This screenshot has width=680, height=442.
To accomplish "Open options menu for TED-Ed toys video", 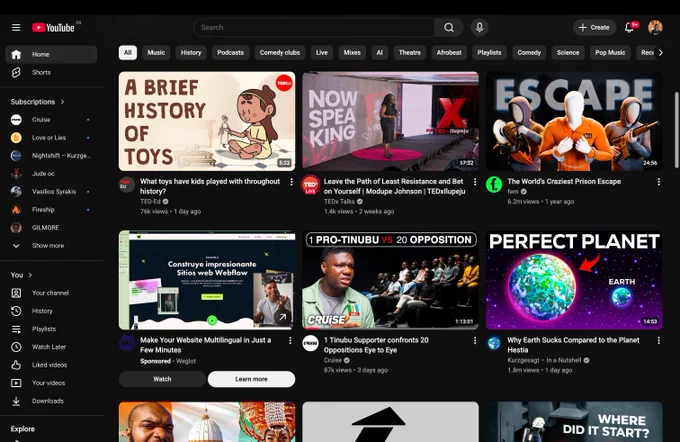I will [x=291, y=182].
